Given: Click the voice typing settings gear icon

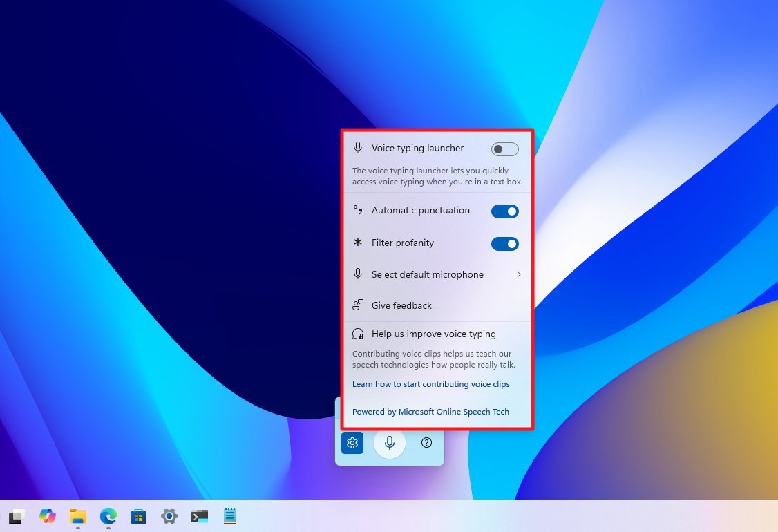Looking at the screenshot, I should 352,443.
